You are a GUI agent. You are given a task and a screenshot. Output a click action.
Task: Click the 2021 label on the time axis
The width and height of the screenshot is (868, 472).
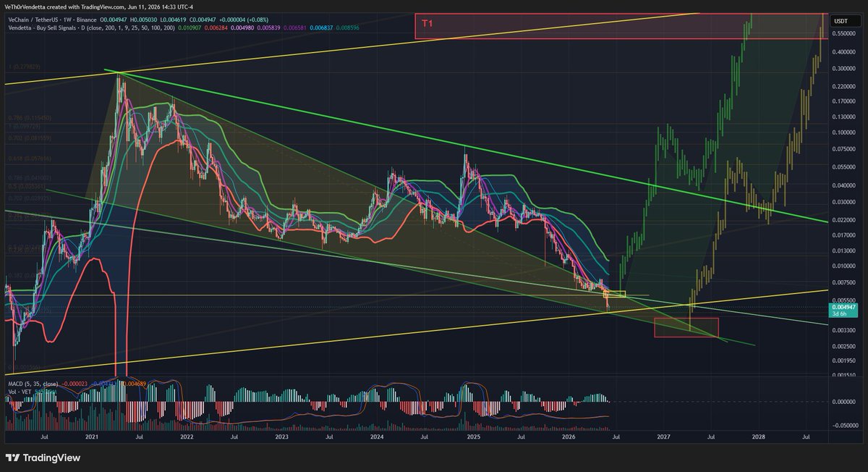click(x=92, y=437)
